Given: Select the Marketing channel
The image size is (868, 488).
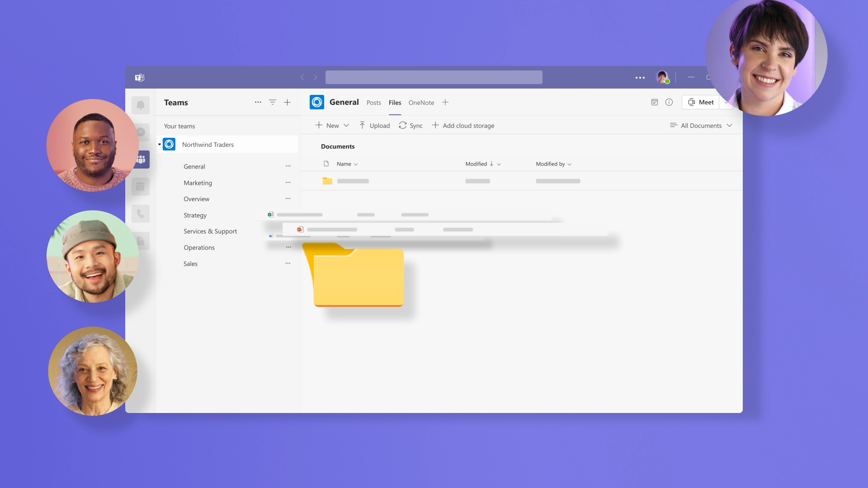Looking at the screenshot, I should (x=198, y=183).
